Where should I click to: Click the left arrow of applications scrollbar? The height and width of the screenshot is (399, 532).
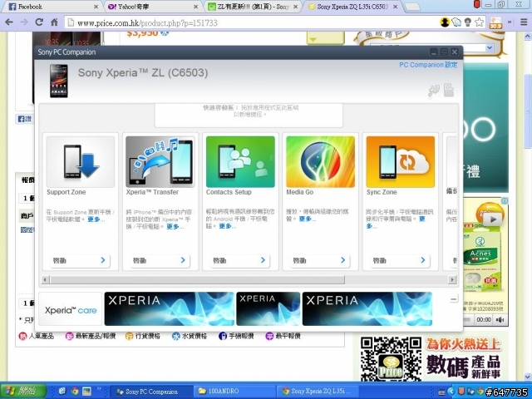click(45, 280)
